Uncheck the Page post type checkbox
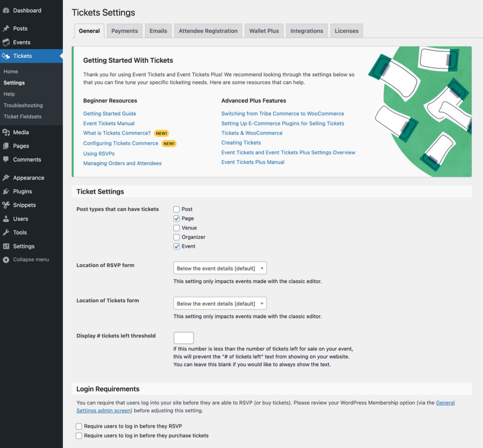This screenshot has height=448, width=483. point(176,219)
